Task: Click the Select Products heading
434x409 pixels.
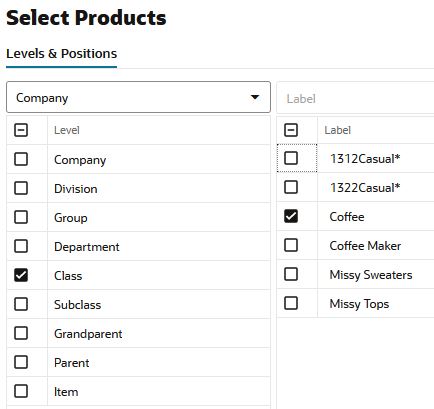Action: 86,18
